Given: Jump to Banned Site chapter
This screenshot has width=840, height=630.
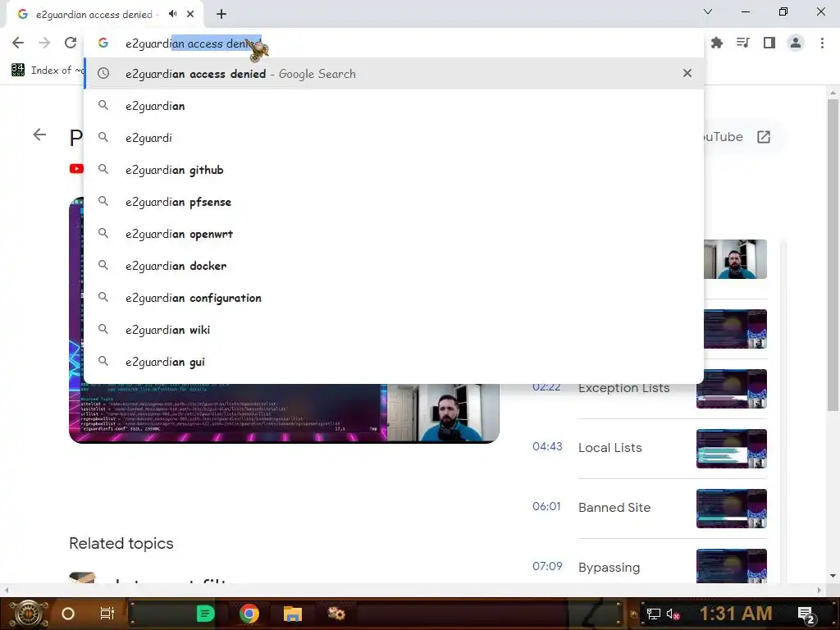Looking at the screenshot, I should [614, 508].
